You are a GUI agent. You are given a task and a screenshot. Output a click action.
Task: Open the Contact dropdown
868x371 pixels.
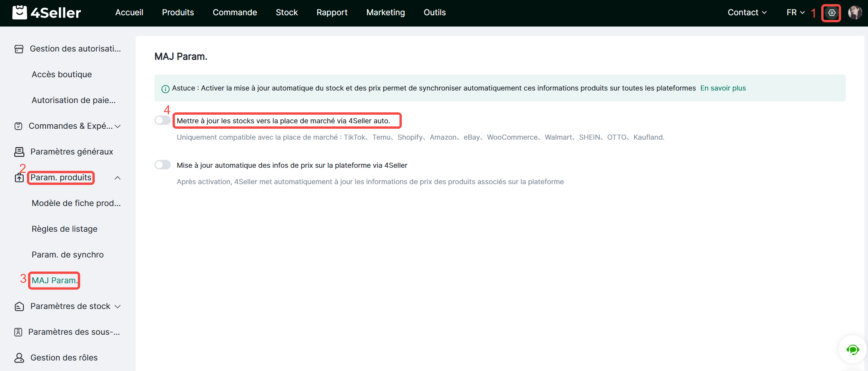tap(747, 12)
